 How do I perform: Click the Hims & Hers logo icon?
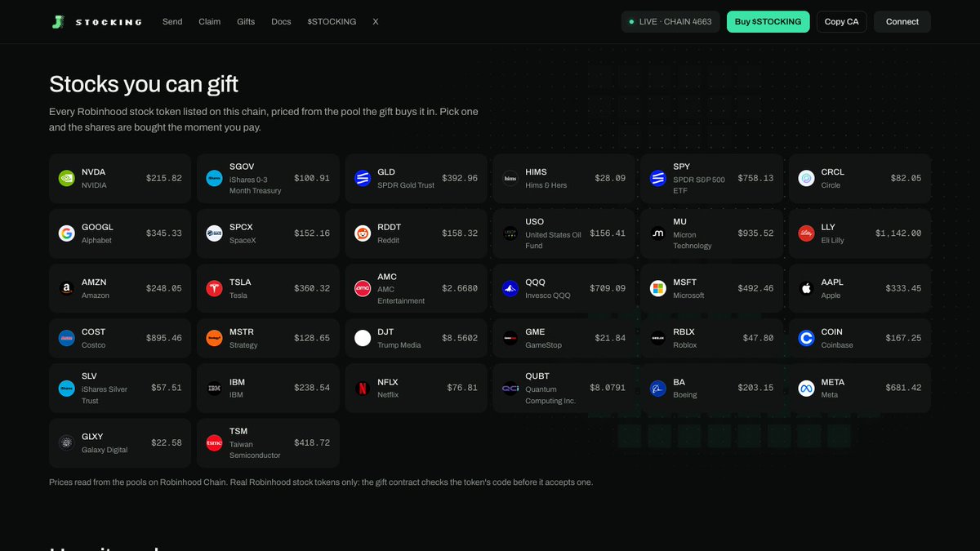[510, 178]
